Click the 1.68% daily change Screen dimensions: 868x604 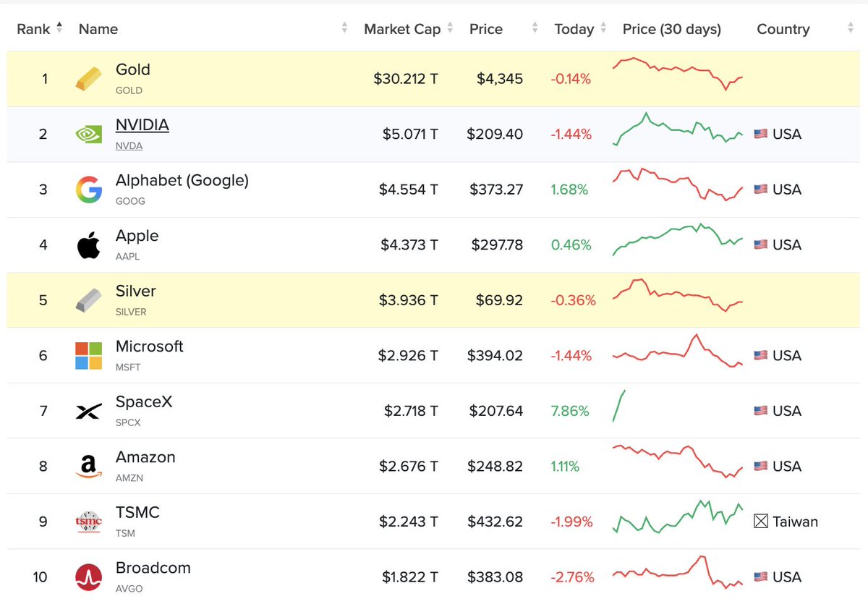(569, 190)
